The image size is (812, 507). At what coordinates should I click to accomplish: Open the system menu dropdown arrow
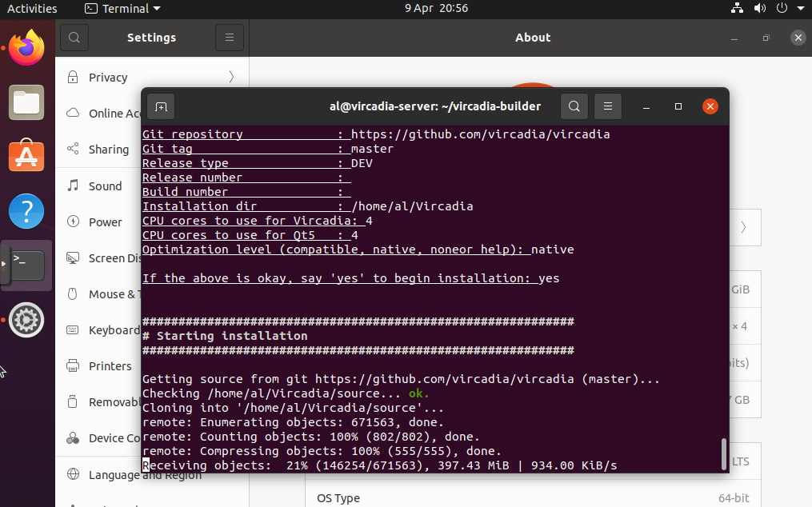click(x=801, y=8)
